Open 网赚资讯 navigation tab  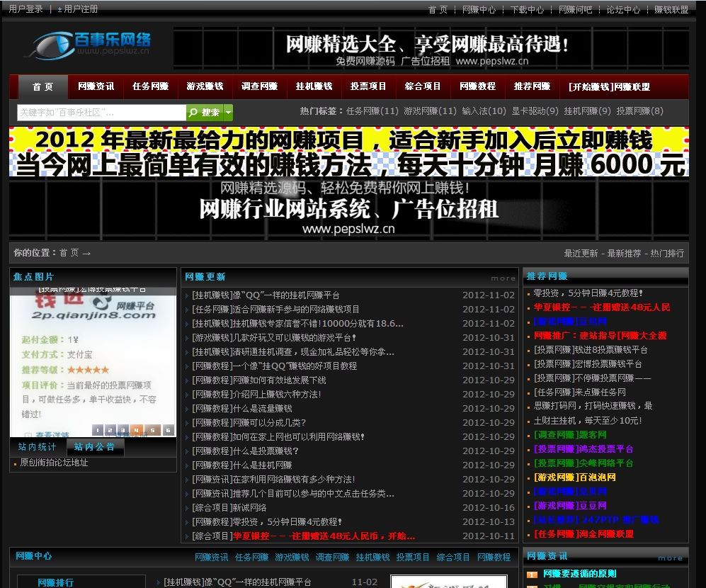coord(96,86)
